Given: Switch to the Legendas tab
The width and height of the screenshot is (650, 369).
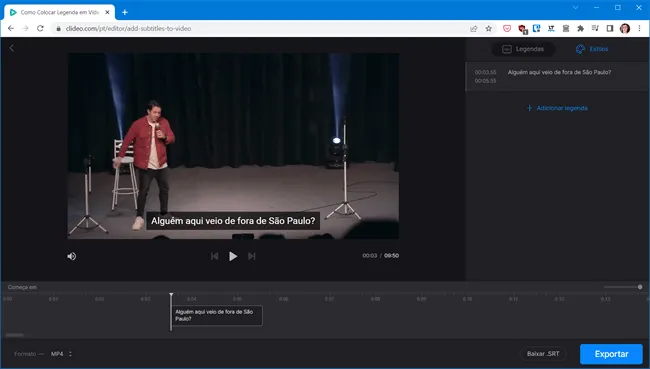Looking at the screenshot, I should coord(523,49).
